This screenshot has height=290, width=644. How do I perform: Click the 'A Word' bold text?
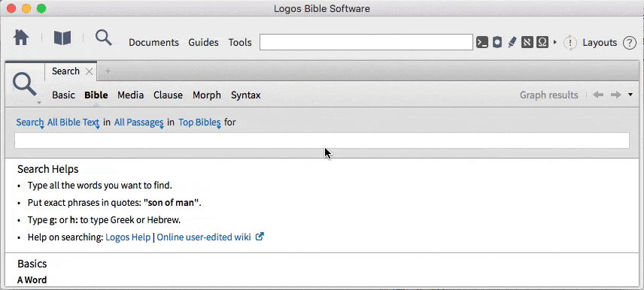[32, 280]
